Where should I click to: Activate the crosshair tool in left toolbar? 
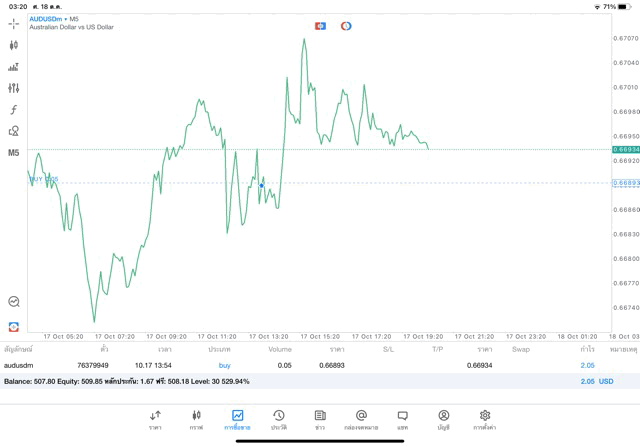tap(14, 23)
